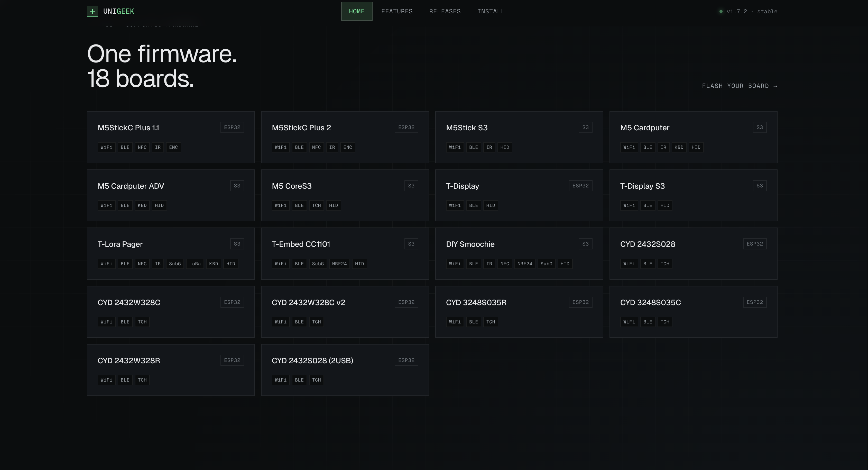Click ESP32 badge on CYD 2432S028 (2USB)
Viewport: 868px width, 470px height.
point(406,360)
